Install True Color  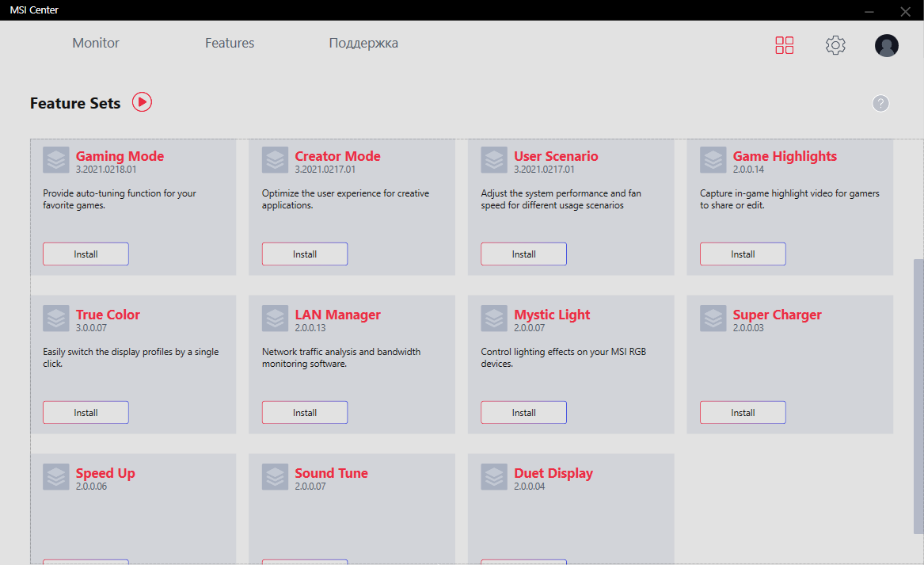click(x=86, y=413)
